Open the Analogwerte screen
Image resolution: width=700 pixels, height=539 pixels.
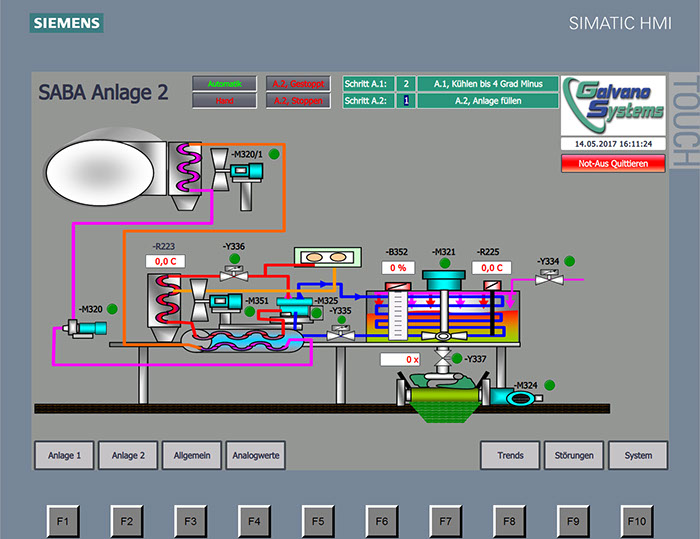click(257, 455)
